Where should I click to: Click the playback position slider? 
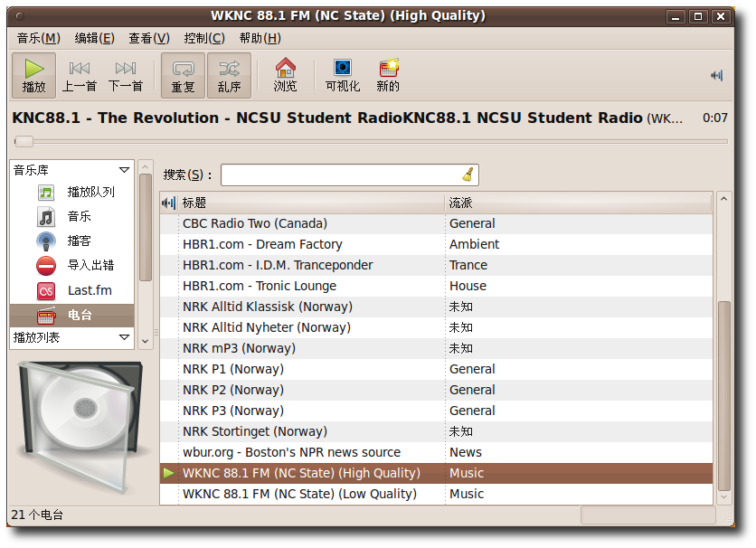pos(371,141)
